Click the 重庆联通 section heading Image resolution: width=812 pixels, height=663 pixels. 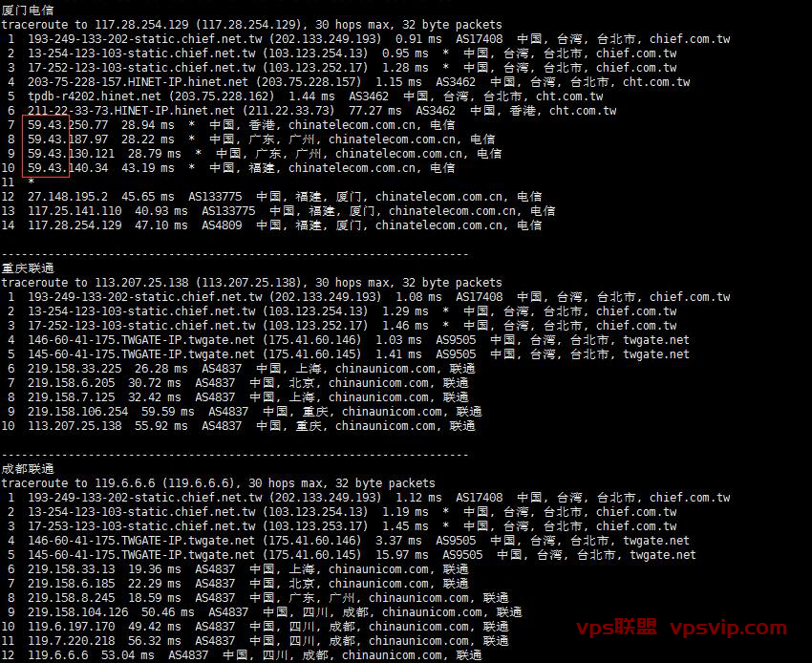coord(28,267)
